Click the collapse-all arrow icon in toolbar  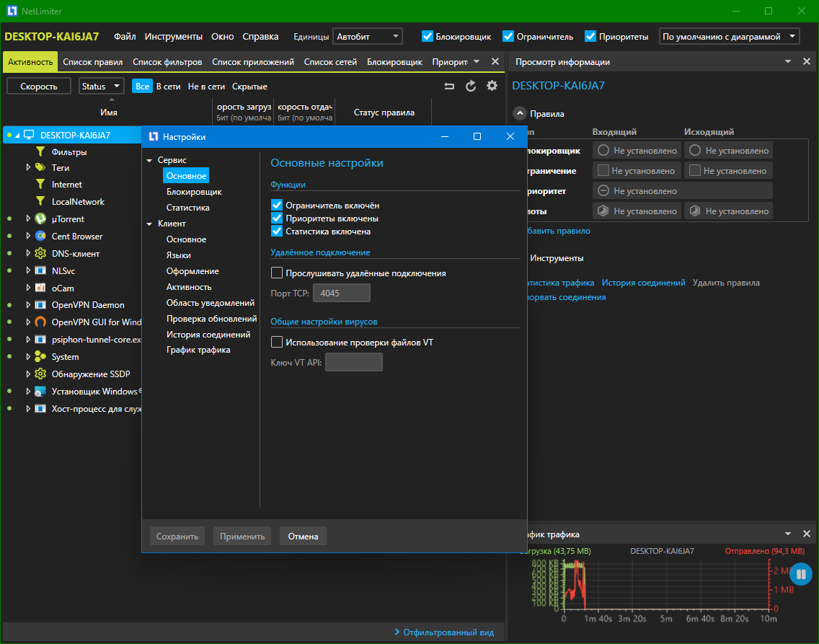pos(449,86)
